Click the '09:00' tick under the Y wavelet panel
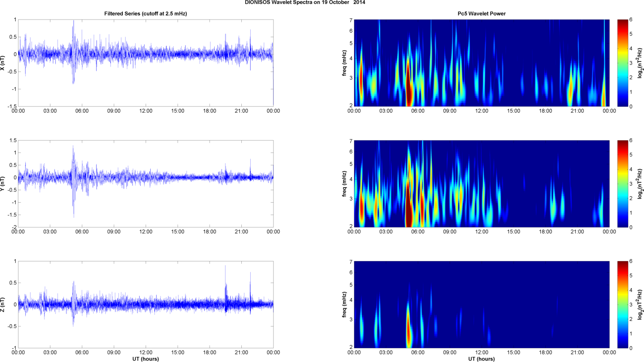The height and width of the screenshot is (362, 644). [x=450, y=232]
